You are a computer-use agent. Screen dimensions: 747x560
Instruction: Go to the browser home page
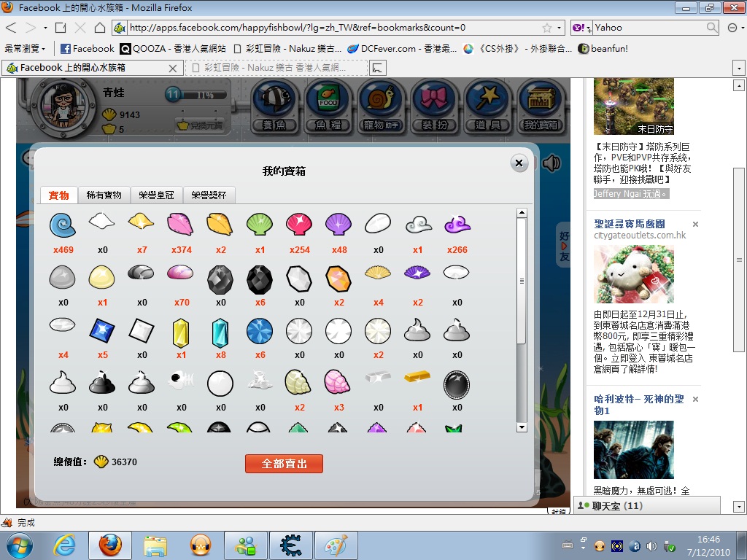(99, 28)
